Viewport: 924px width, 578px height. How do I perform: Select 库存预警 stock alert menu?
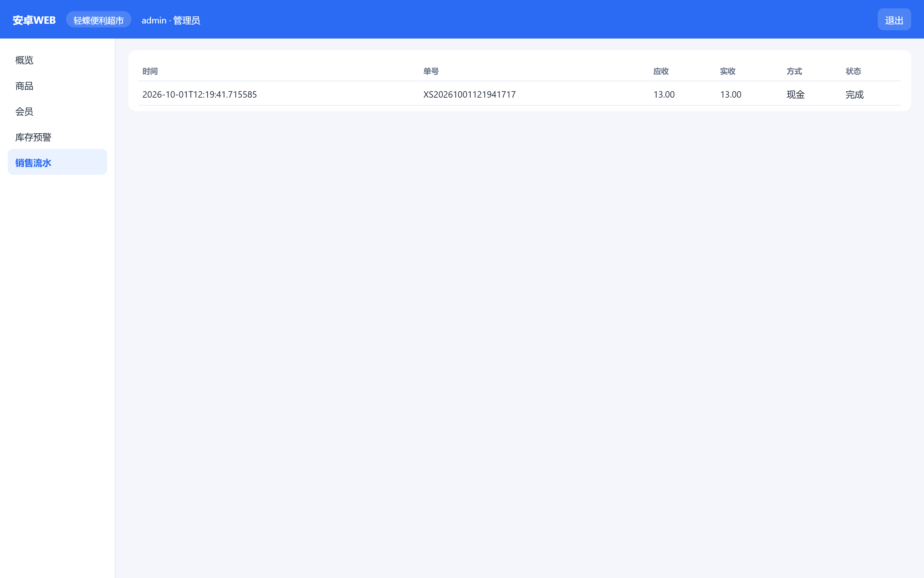pyautogui.click(x=57, y=137)
